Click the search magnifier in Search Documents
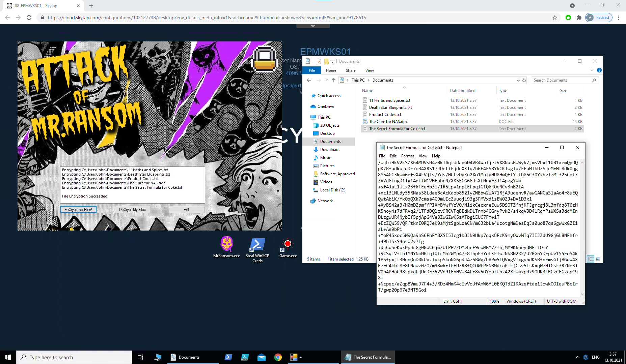The height and width of the screenshot is (364, 626). 594,80
